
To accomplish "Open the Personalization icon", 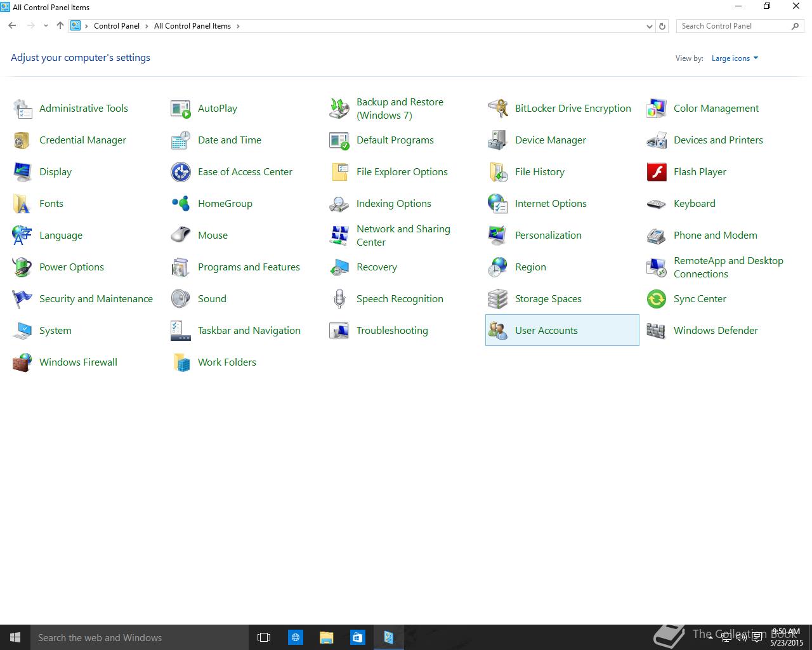I will (498, 235).
